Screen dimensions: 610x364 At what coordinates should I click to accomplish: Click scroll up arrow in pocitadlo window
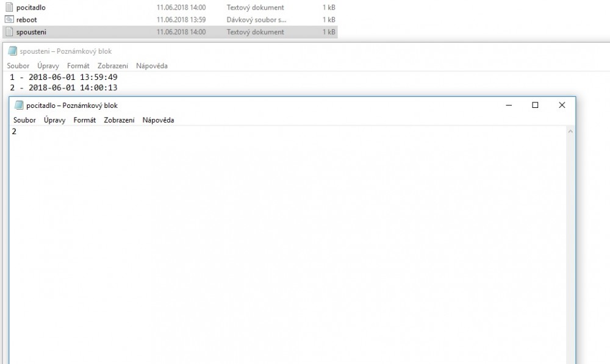(x=570, y=132)
